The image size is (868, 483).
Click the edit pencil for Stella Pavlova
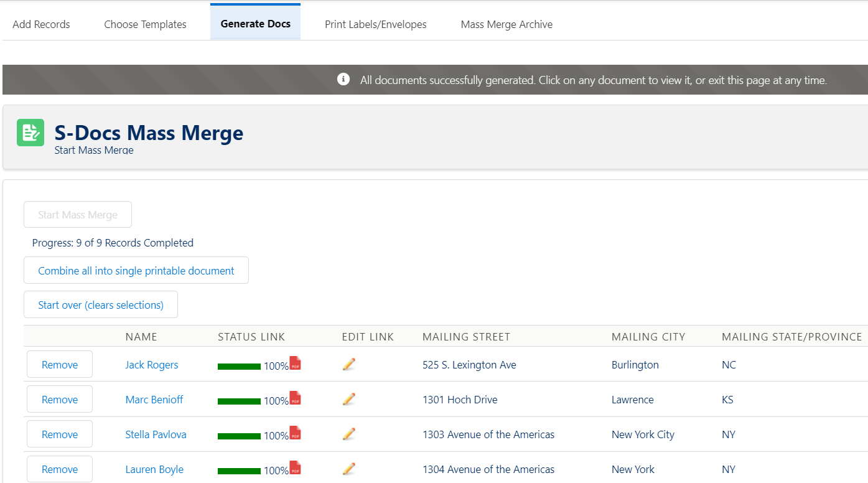tap(349, 434)
